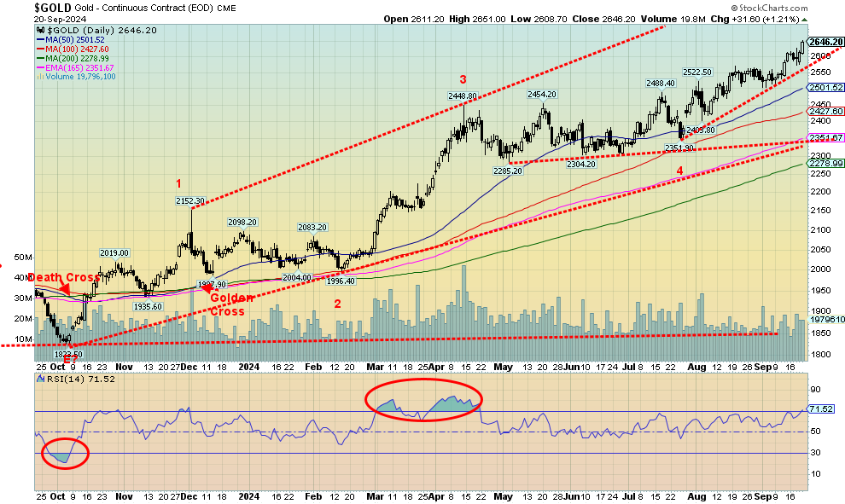Click the RSI(14) indicator panel icon
845x504 pixels.
(x=40, y=379)
